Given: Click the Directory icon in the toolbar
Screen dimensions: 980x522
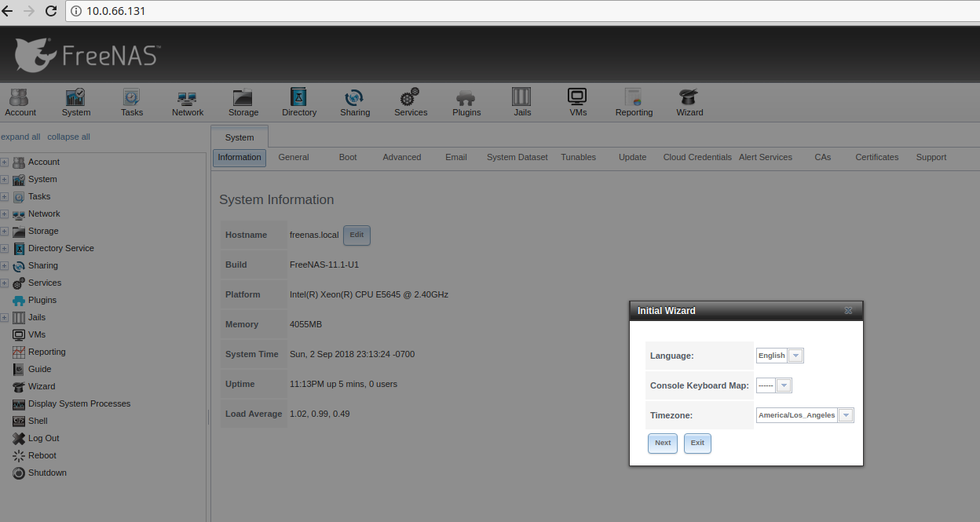Looking at the screenshot, I should click(298, 102).
